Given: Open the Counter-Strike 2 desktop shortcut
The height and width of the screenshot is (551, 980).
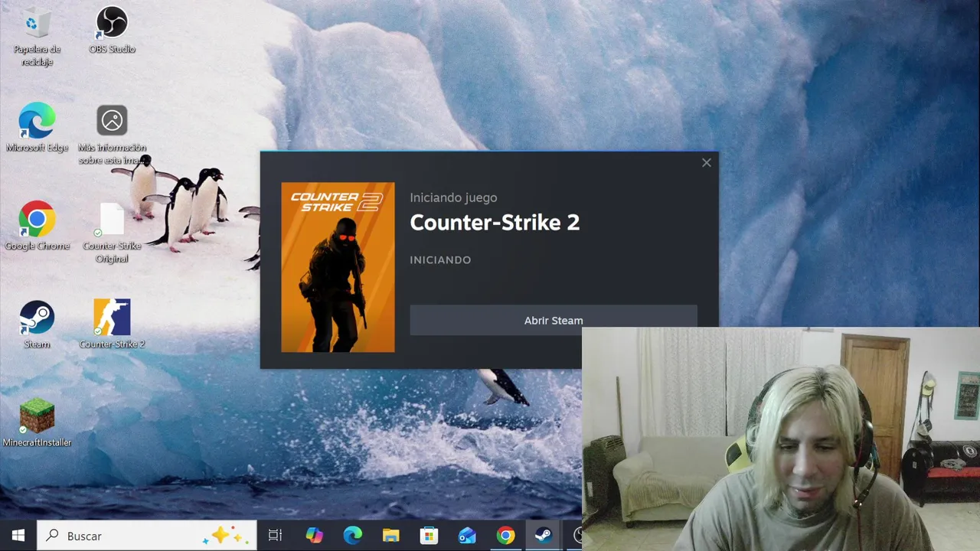Looking at the screenshot, I should [x=112, y=324].
